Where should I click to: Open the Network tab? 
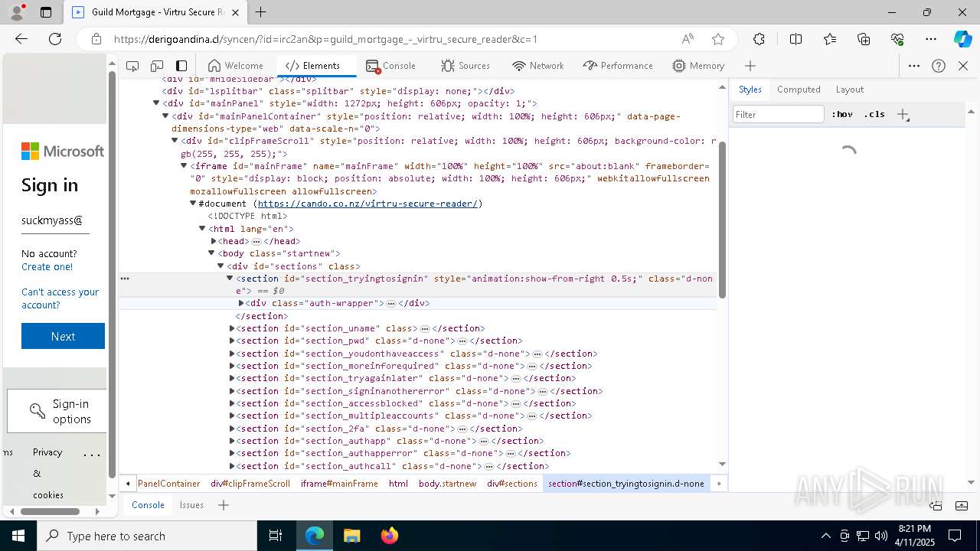(538, 66)
